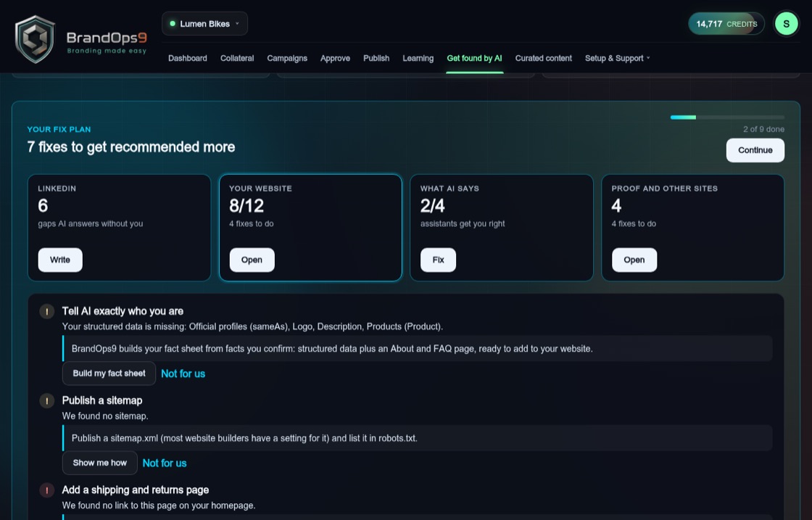Click the Your Fix Plan label
Viewport: 812px width, 520px height.
(59, 130)
